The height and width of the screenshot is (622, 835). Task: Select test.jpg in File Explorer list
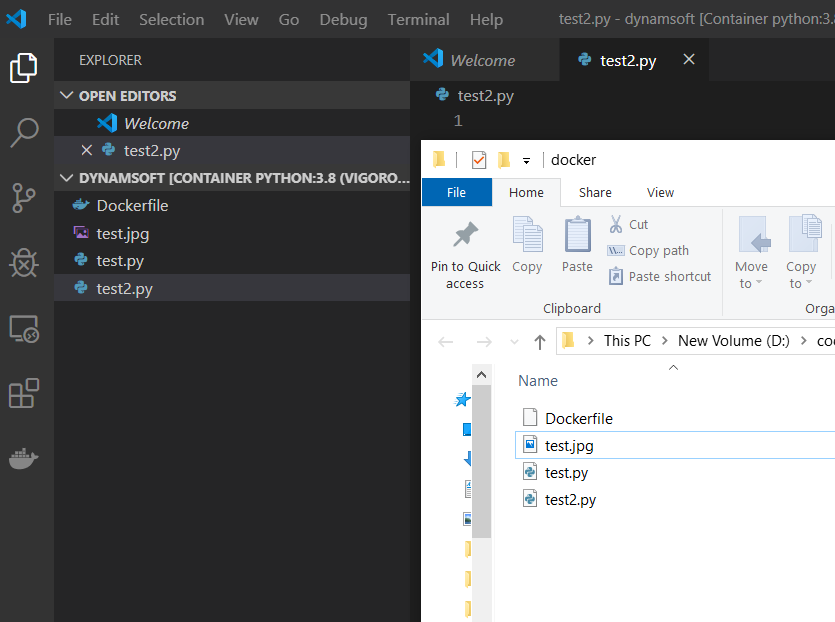[x=569, y=446]
